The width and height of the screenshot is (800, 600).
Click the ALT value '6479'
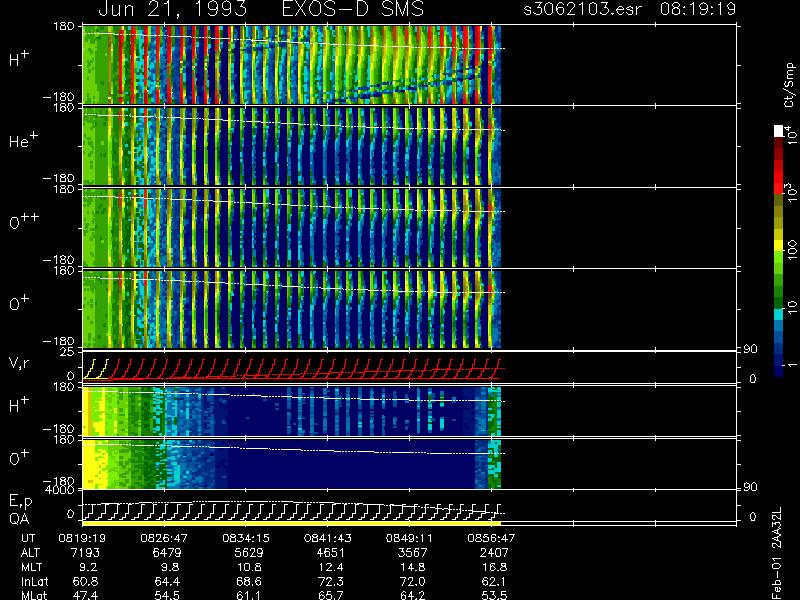[167, 553]
